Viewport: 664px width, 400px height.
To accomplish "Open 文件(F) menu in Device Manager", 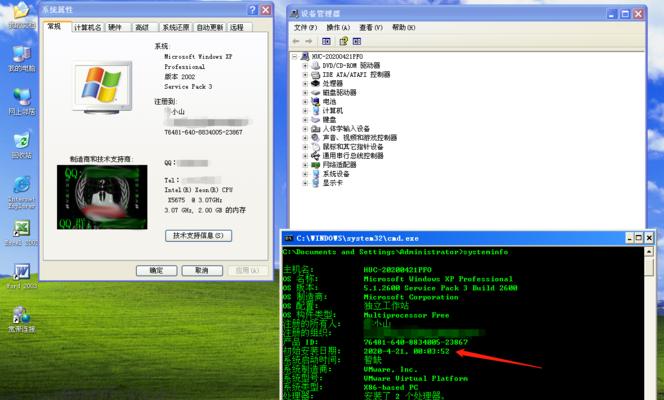I will [305, 28].
